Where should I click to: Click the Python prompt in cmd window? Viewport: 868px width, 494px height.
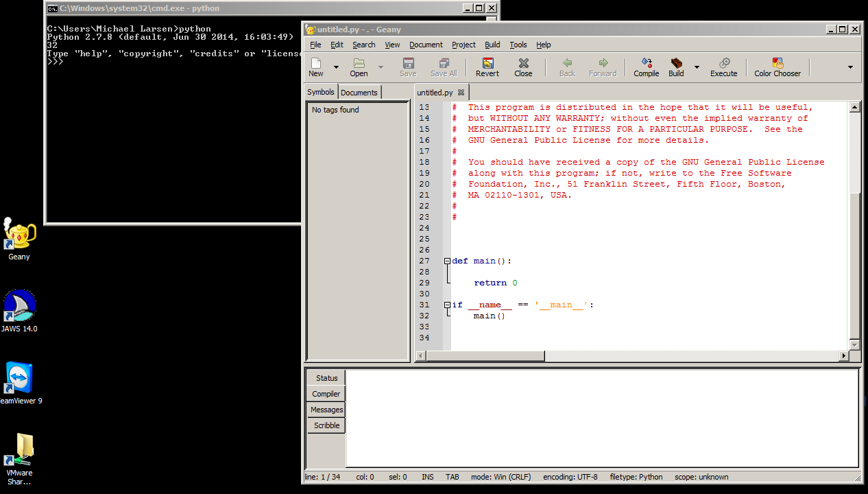56,62
